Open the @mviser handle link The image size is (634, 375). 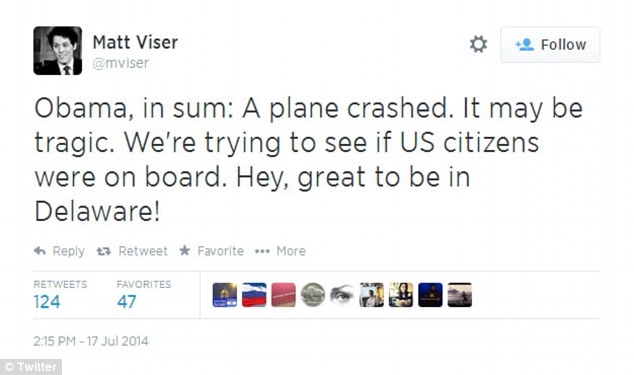tap(120, 63)
